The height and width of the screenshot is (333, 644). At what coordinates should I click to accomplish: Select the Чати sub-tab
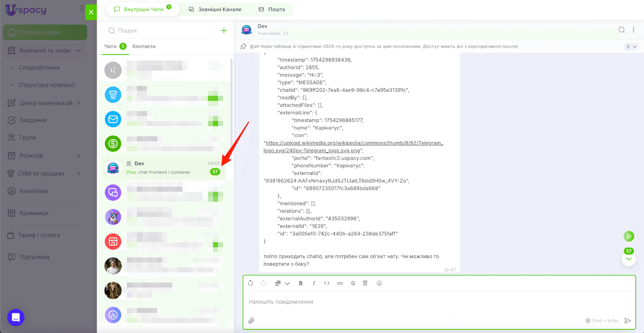click(x=115, y=46)
